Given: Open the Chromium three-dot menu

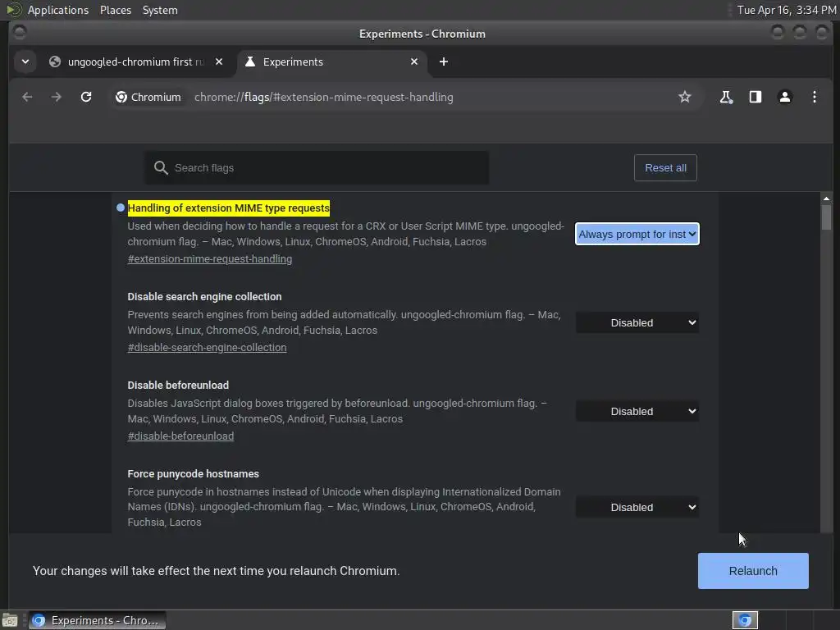Looking at the screenshot, I should pos(815,97).
